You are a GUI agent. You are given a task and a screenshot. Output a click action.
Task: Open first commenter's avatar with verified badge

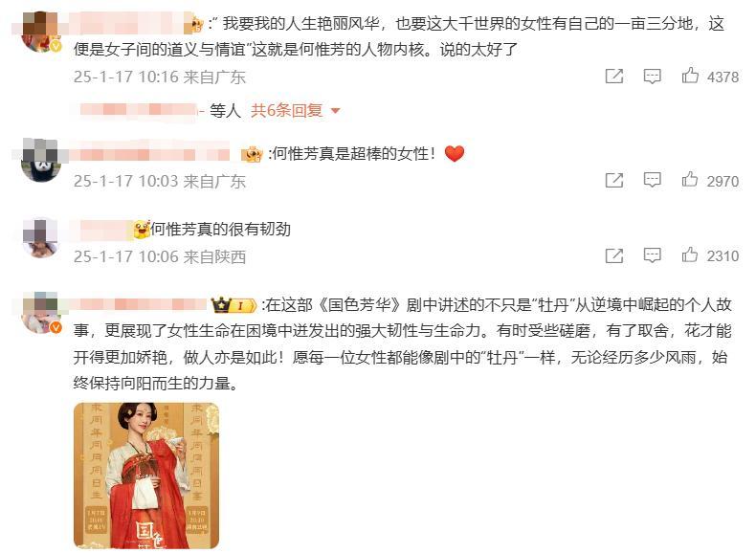pos(40,32)
